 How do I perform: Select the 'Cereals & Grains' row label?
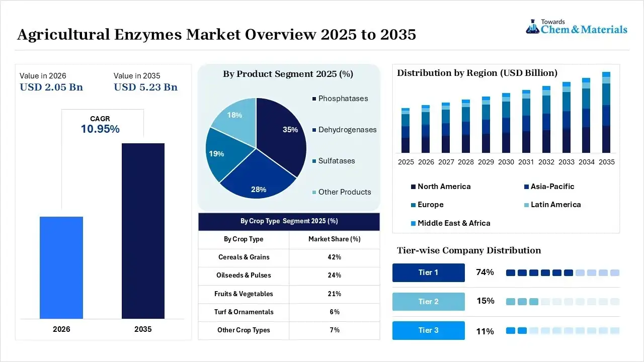244,257
